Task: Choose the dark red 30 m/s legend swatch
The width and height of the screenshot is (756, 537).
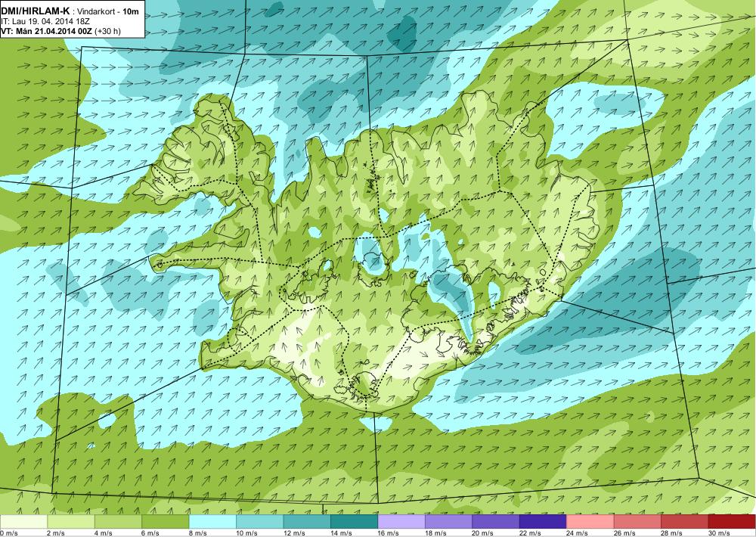Action: 733,522
